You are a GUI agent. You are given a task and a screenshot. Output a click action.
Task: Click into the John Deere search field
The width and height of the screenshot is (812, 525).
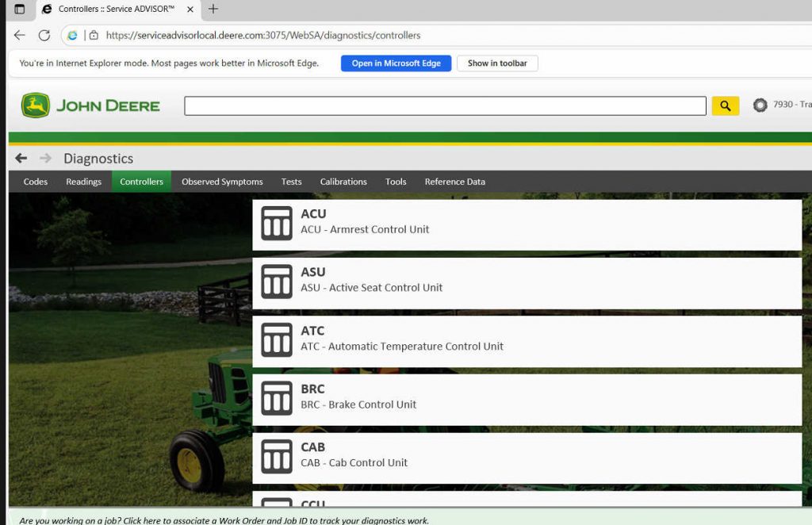[x=445, y=106]
